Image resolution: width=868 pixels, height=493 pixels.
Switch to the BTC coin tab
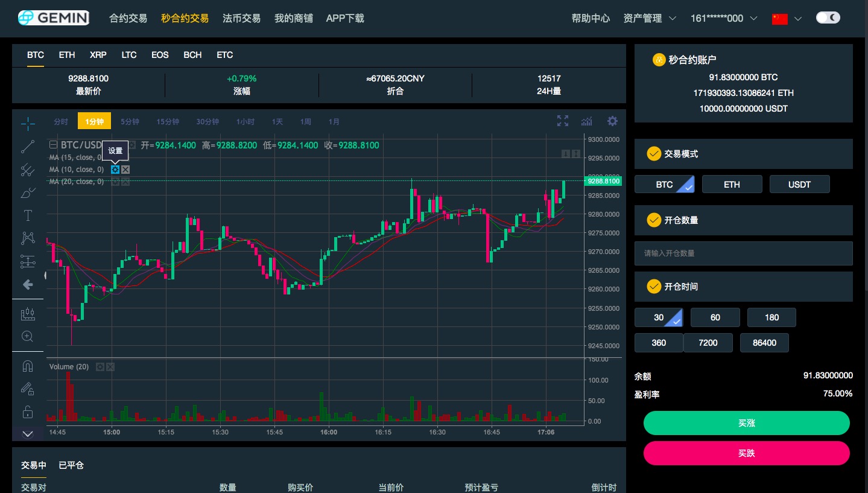point(36,55)
